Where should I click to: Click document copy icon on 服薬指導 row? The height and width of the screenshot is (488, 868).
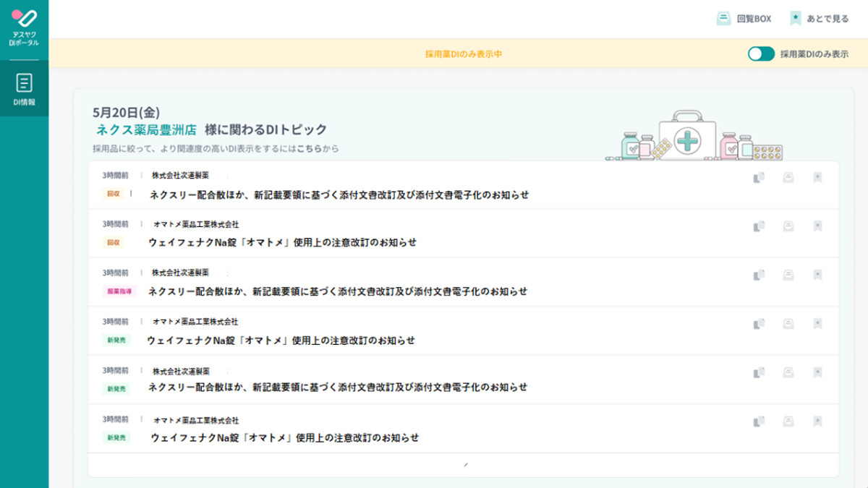759,275
